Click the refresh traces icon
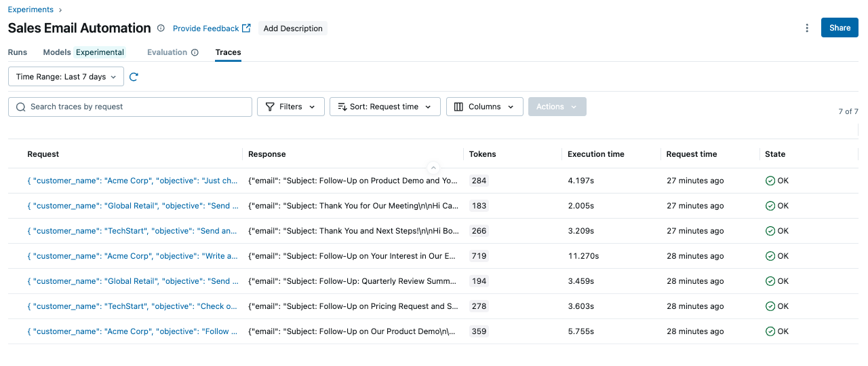Viewport: 868px width, 366px height. [134, 77]
